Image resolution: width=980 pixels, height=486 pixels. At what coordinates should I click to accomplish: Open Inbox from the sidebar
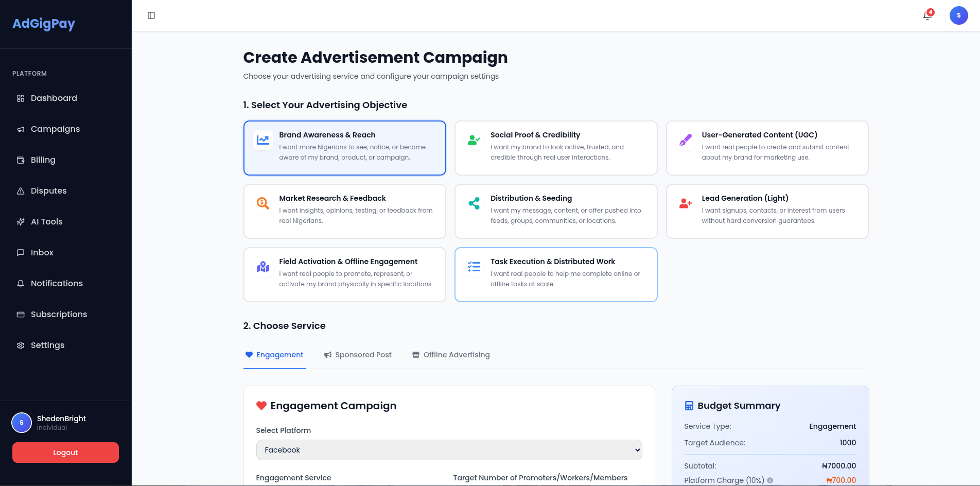tap(66, 253)
